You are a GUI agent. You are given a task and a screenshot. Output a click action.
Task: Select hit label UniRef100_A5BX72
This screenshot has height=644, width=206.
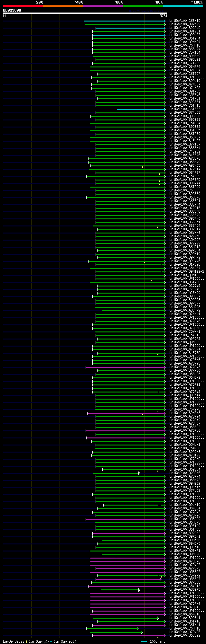185,480
